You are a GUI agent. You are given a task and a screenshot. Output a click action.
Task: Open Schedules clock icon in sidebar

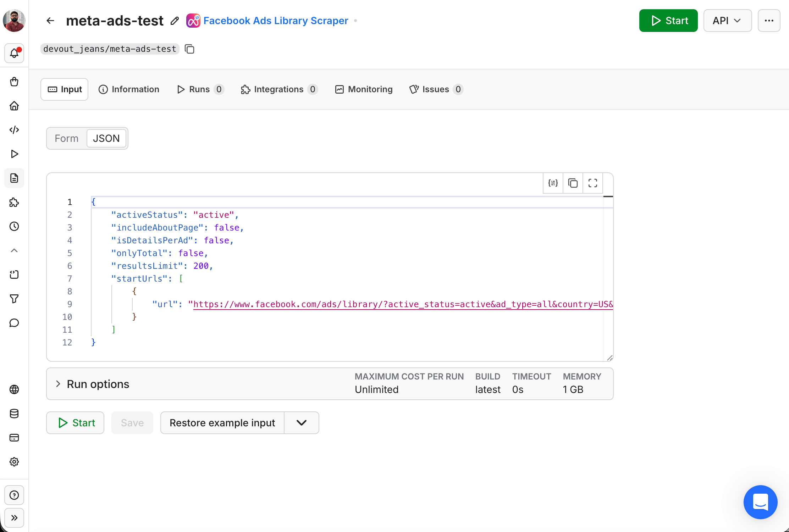click(x=14, y=226)
